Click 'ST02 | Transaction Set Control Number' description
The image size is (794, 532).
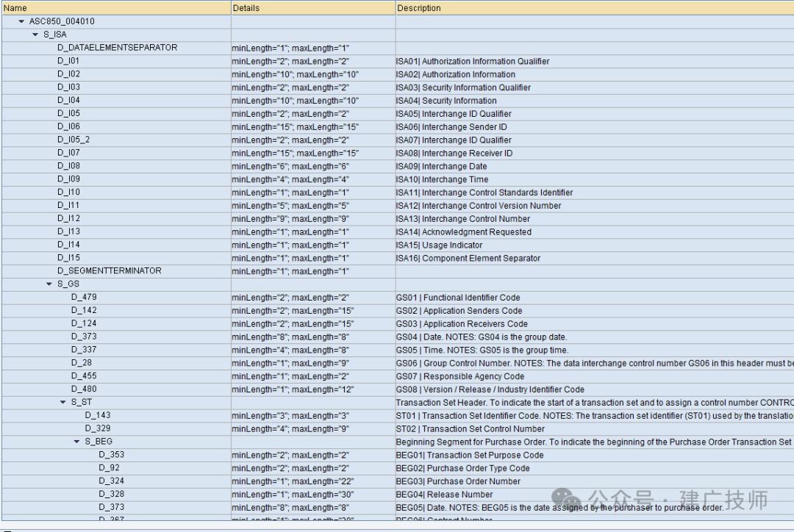470,429
